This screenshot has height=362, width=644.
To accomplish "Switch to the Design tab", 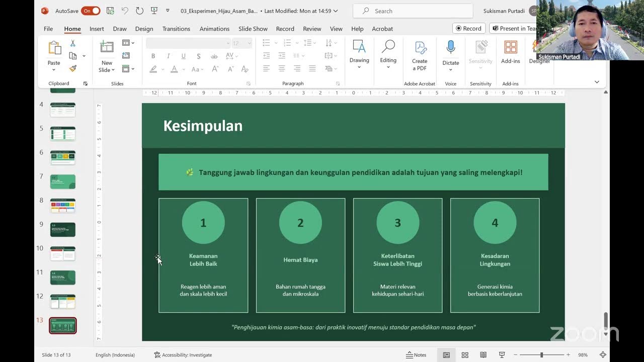I will [144, 29].
